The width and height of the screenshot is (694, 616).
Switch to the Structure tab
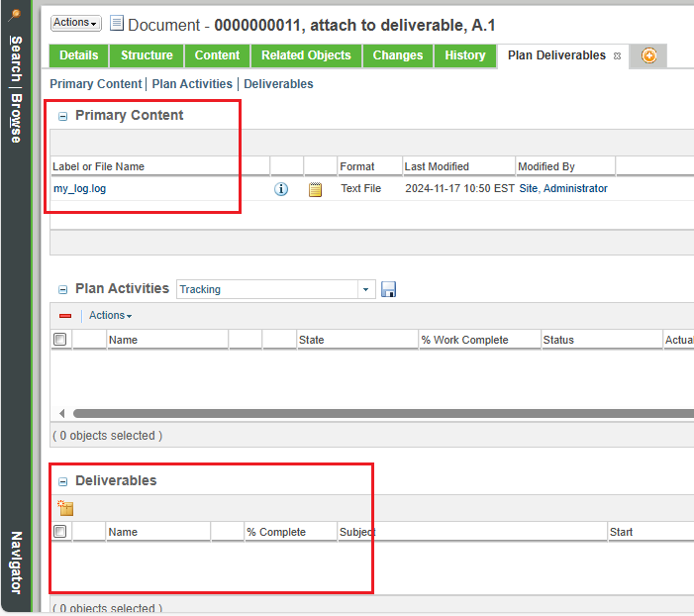click(147, 55)
